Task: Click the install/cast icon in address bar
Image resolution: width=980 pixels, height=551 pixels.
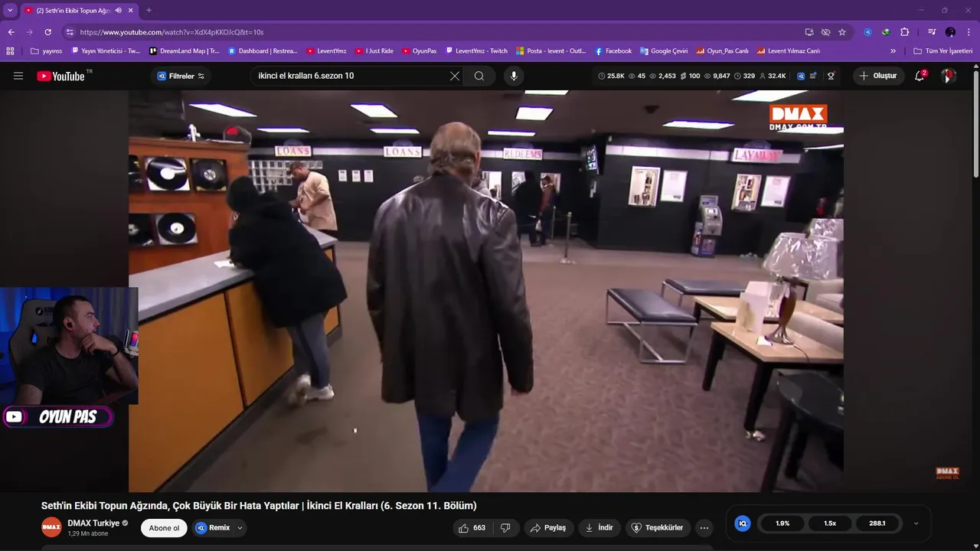Action: point(809,32)
